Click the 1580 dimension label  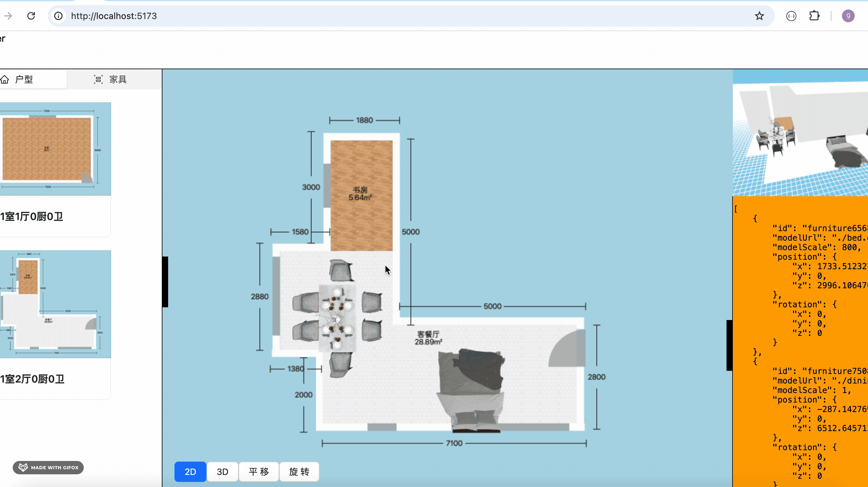[300, 232]
